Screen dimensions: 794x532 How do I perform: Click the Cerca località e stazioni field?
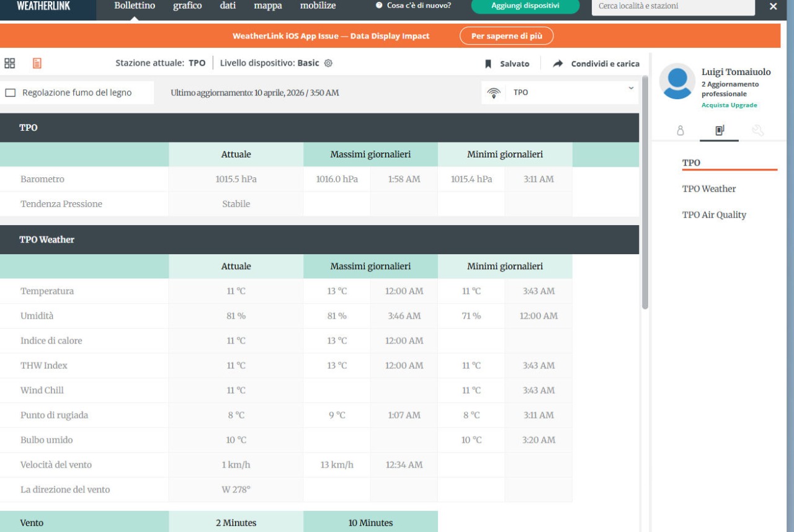pyautogui.click(x=673, y=6)
